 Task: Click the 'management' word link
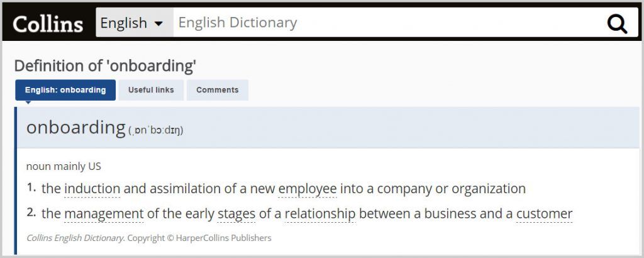[x=104, y=214]
